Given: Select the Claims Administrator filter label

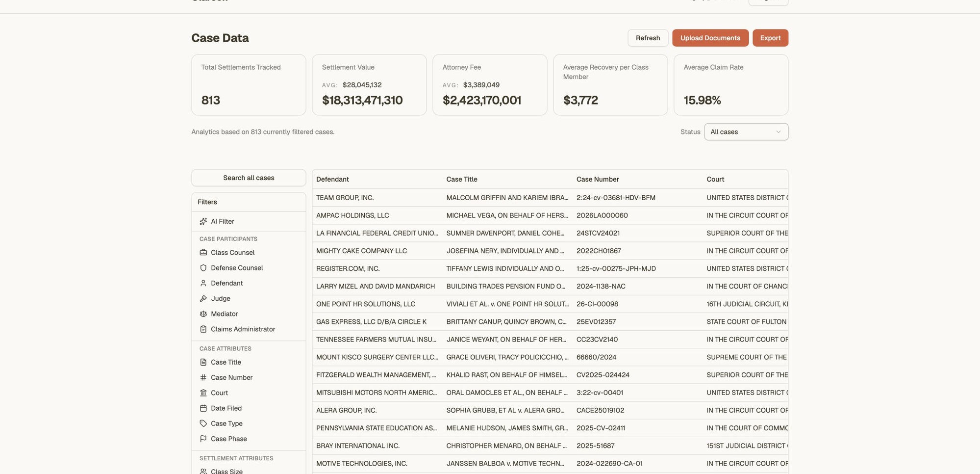Looking at the screenshot, I should pos(243,329).
